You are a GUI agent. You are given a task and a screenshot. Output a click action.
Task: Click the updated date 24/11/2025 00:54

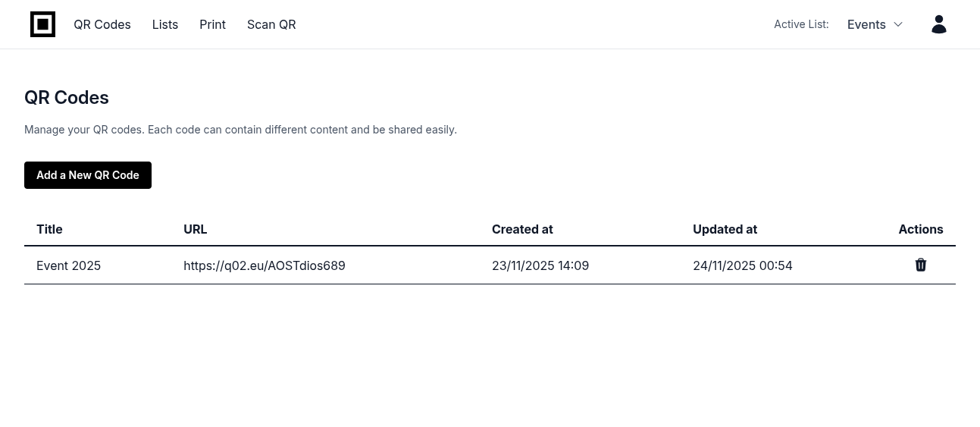(x=743, y=265)
